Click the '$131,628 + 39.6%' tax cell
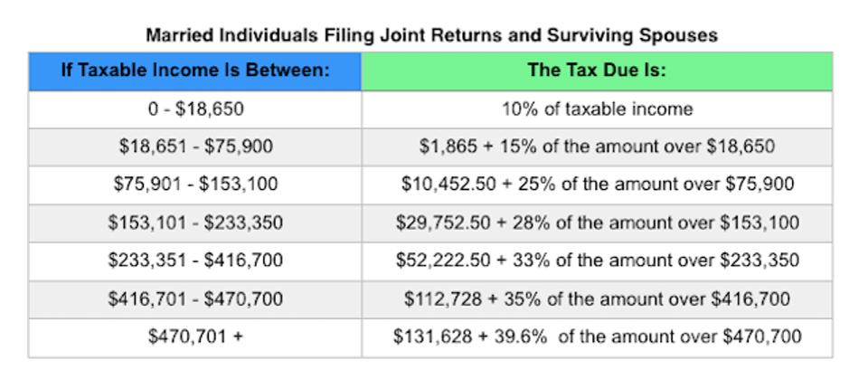This screenshot has width=868, height=379. coord(597,336)
